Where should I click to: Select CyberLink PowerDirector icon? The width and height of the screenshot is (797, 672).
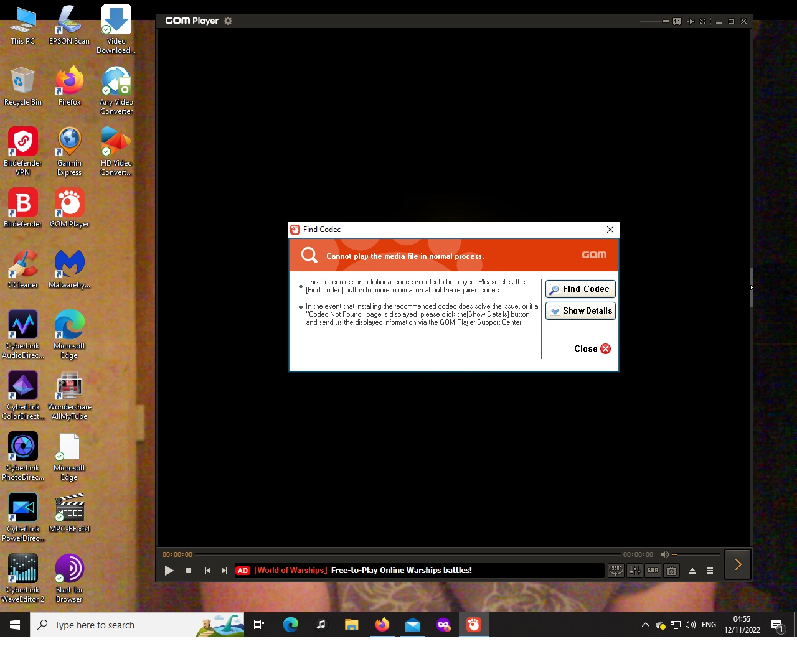coord(23,518)
